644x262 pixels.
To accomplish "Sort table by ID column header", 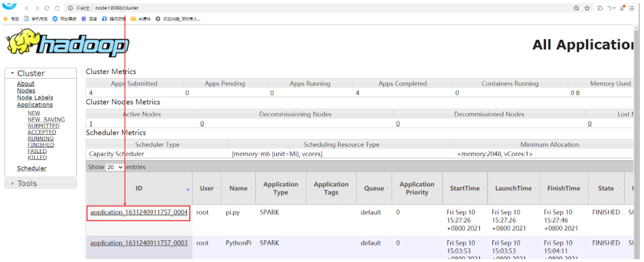I will click(x=139, y=188).
